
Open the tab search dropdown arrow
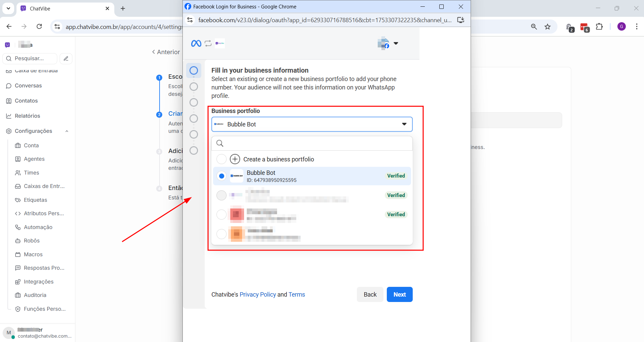pos(8,8)
